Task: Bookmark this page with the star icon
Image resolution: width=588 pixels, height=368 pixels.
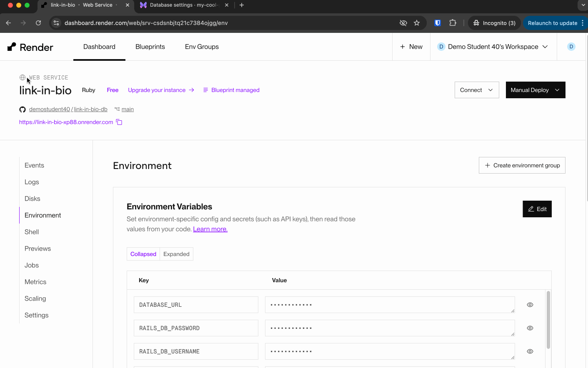Action: [x=417, y=23]
